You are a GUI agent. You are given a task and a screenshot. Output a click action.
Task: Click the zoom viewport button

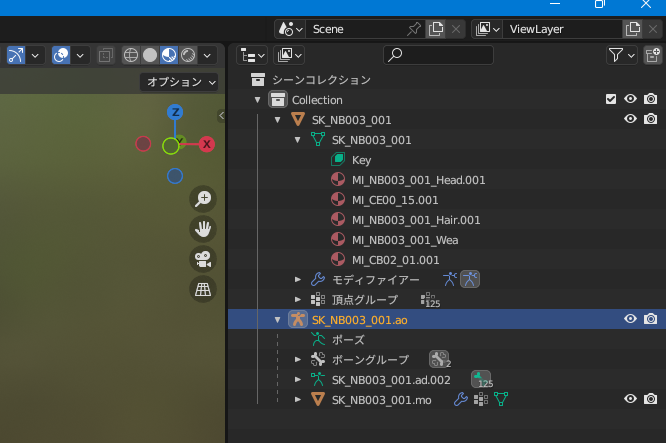[x=203, y=199]
